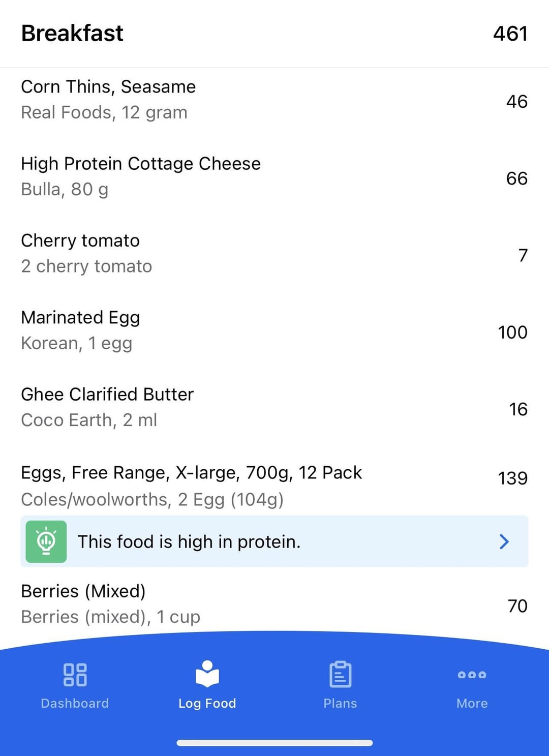Select the Dashboard tab label
549x756 pixels.
pos(75,703)
